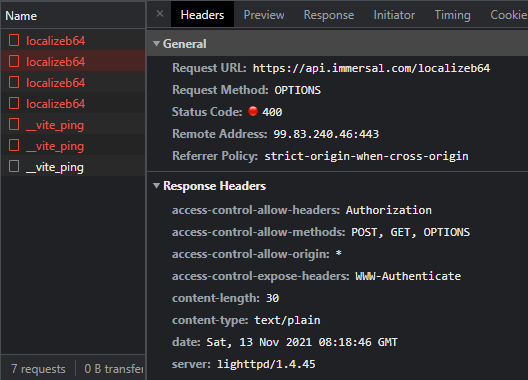Click the icon beside second red _vite_ping
Viewport: 528px width, 380px height.
14,145
